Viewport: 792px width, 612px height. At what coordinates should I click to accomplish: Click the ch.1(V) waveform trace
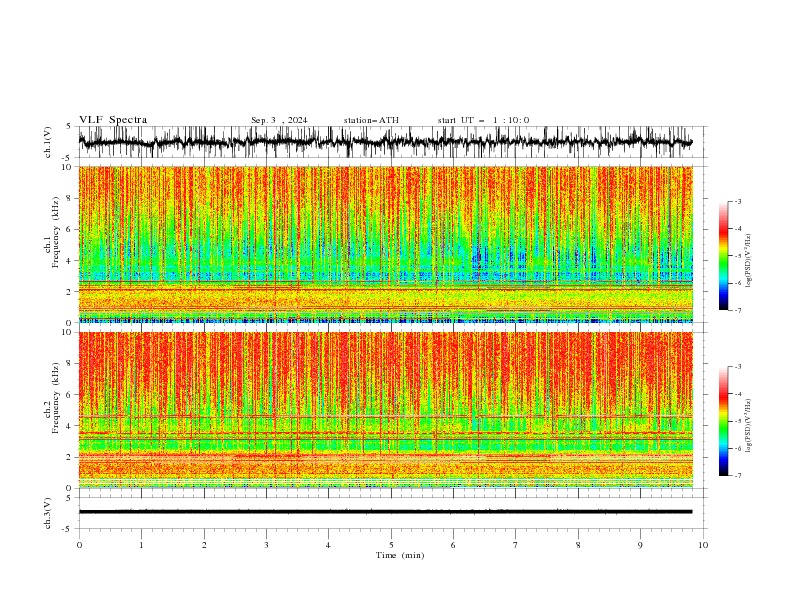pos(385,142)
